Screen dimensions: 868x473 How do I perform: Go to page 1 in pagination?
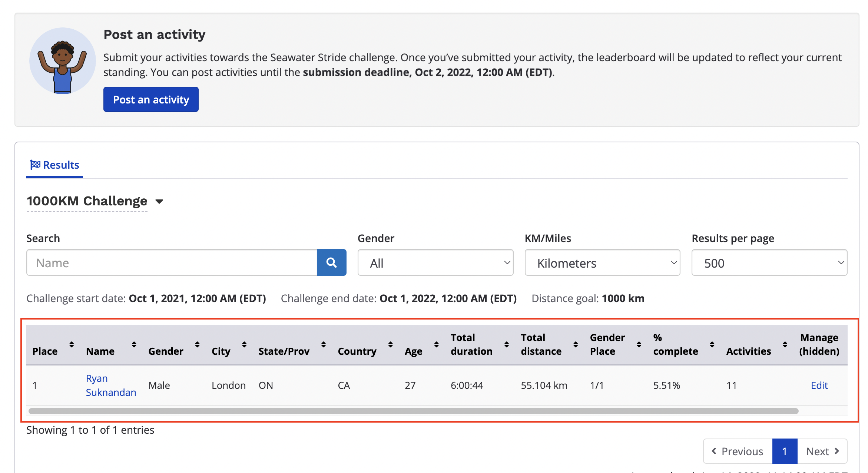point(784,451)
